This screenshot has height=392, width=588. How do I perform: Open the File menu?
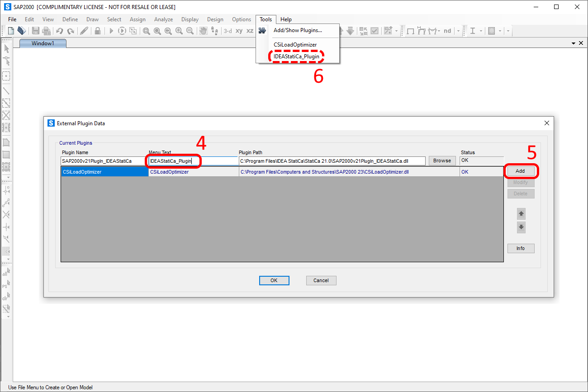point(12,19)
